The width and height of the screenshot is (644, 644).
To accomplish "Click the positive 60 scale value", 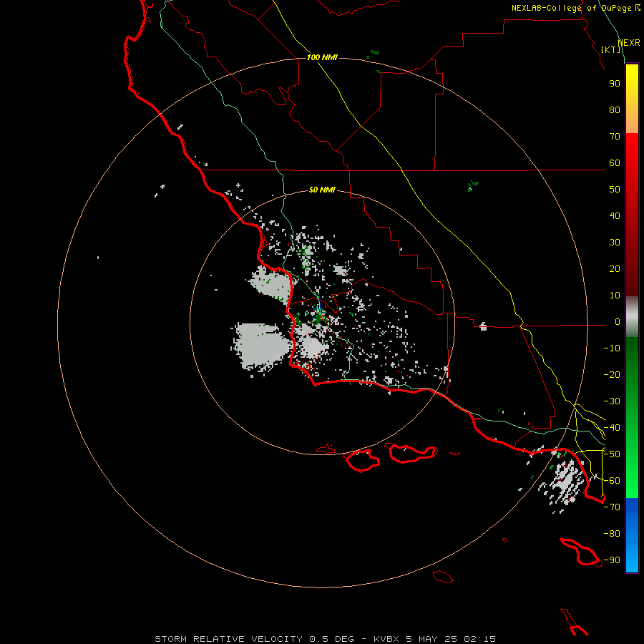I will pyautogui.click(x=615, y=162).
